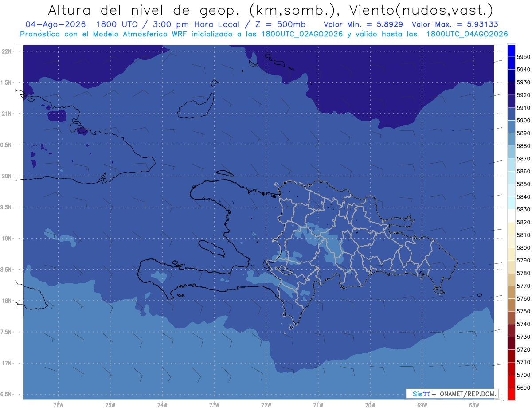Click the '76W' longitude label
This screenshot has height=411, width=532.
point(58,405)
